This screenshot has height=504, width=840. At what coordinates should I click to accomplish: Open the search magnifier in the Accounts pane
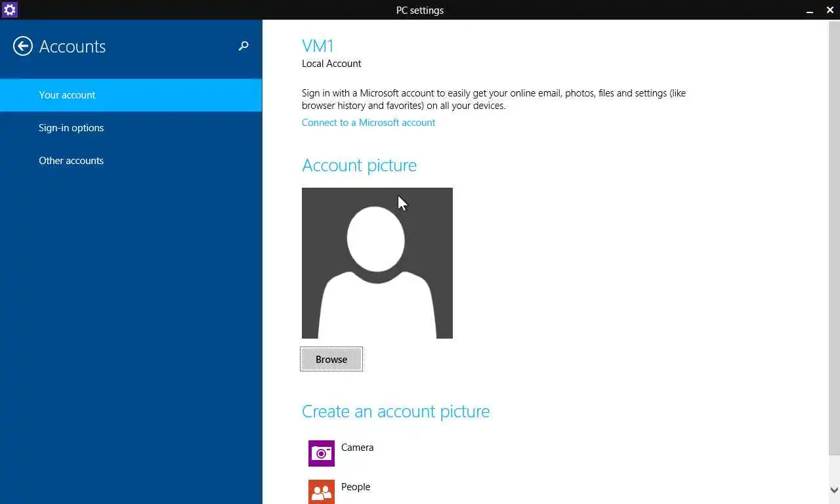click(x=243, y=46)
